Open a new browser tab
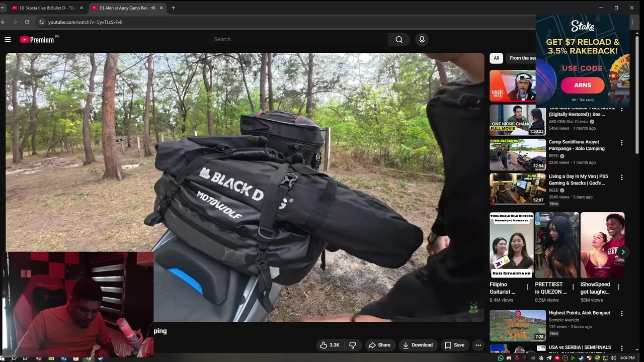Image resolution: width=644 pixels, height=362 pixels. coord(173,8)
